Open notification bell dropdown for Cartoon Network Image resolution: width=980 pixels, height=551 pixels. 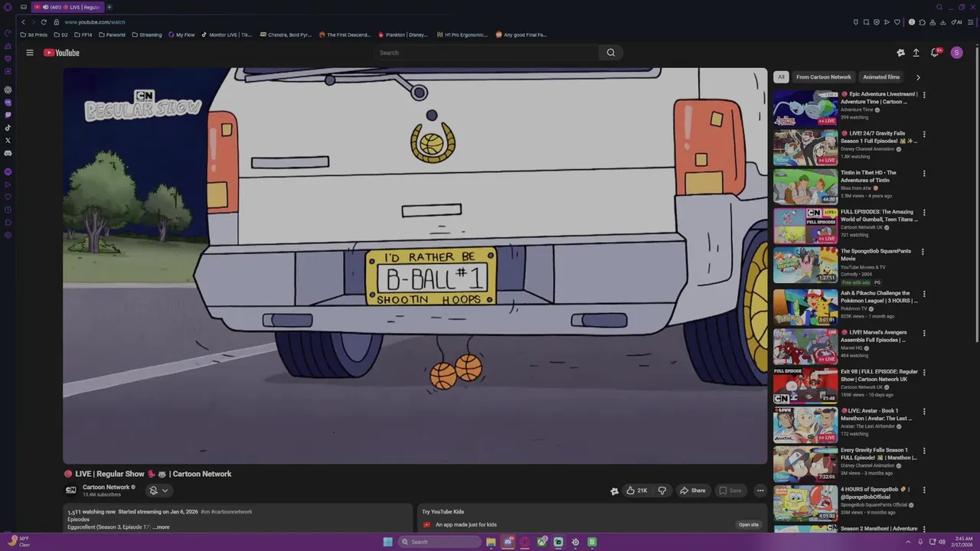click(x=158, y=491)
